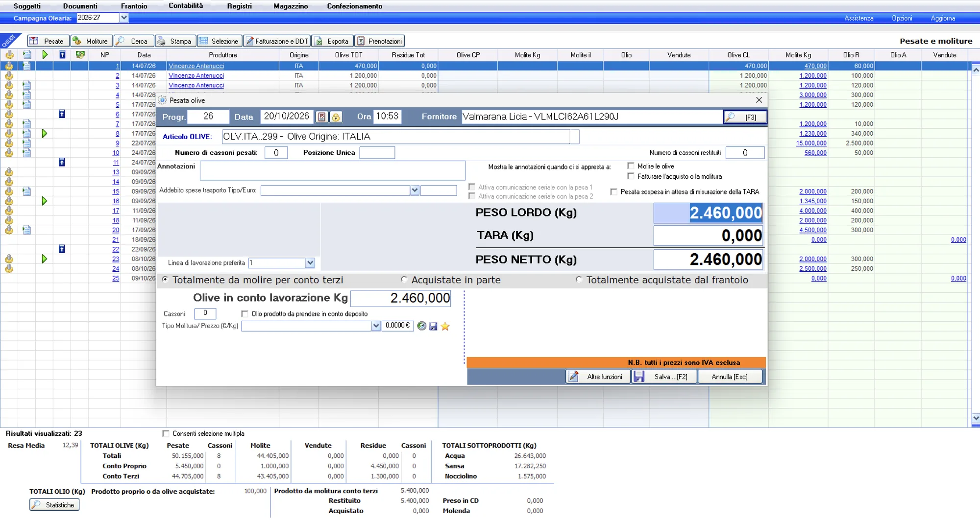Expand the Campagna Olearia dropdown
Screen dimensions: 980x523
[124, 18]
